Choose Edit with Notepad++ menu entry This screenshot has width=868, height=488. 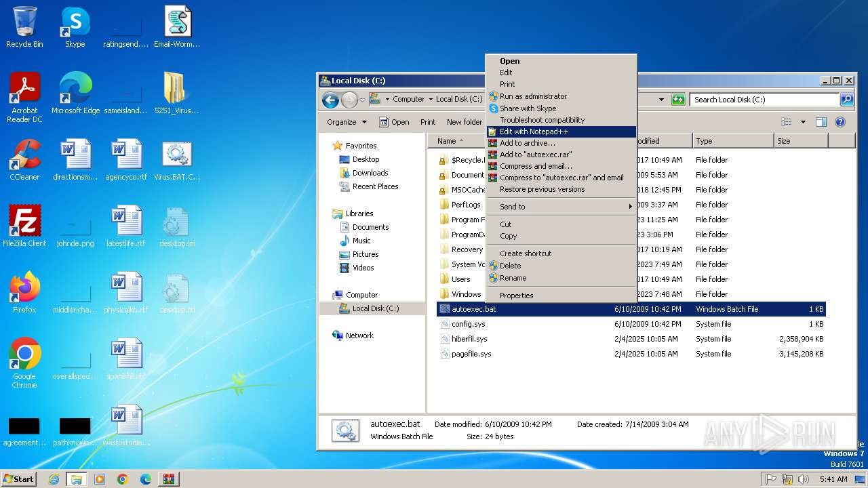561,131
